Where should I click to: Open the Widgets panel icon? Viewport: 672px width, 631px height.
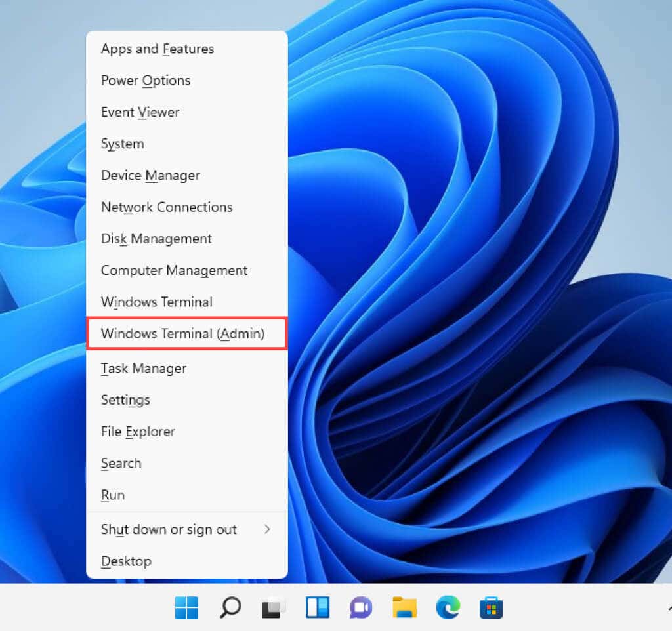[x=318, y=607]
